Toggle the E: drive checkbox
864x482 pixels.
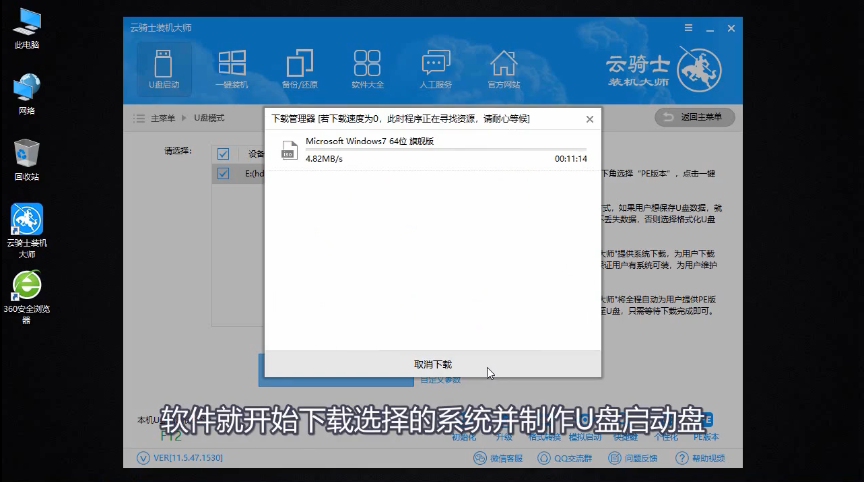coord(223,174)
